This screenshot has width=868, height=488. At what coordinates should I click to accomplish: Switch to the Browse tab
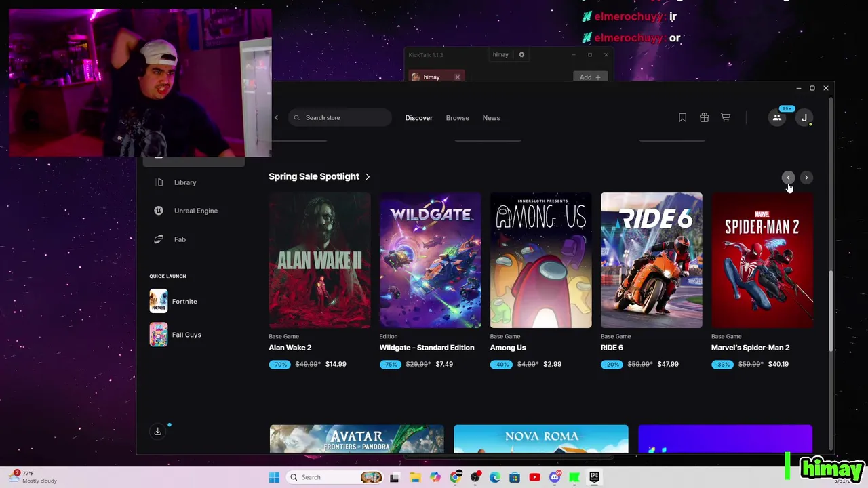(457, 118)
